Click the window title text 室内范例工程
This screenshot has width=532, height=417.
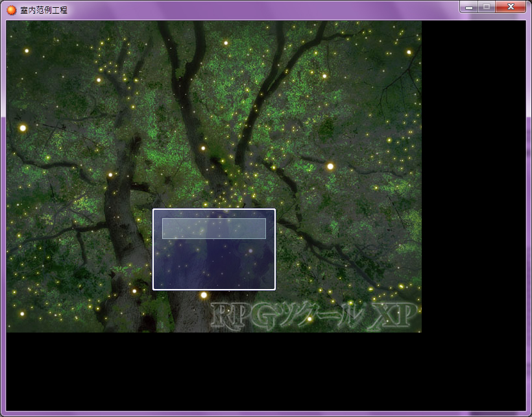pos(43,10)
